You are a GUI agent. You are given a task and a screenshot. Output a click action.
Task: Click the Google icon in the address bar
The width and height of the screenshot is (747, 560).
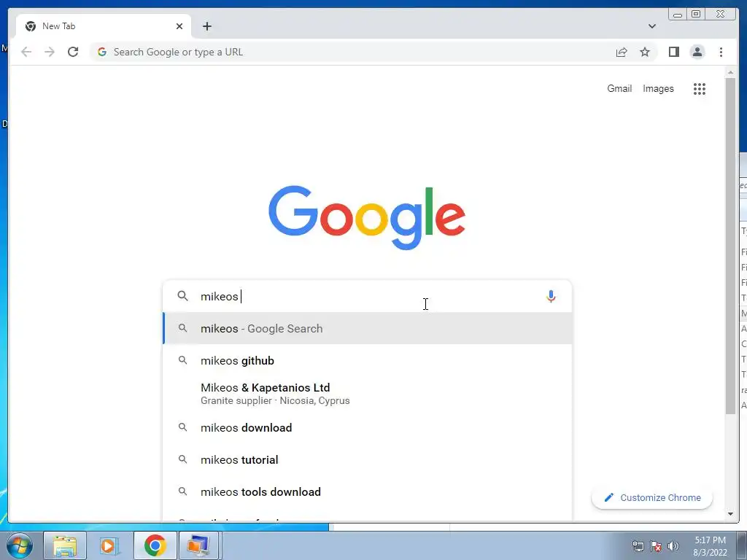pyautogui.click(x=101, y=52)
